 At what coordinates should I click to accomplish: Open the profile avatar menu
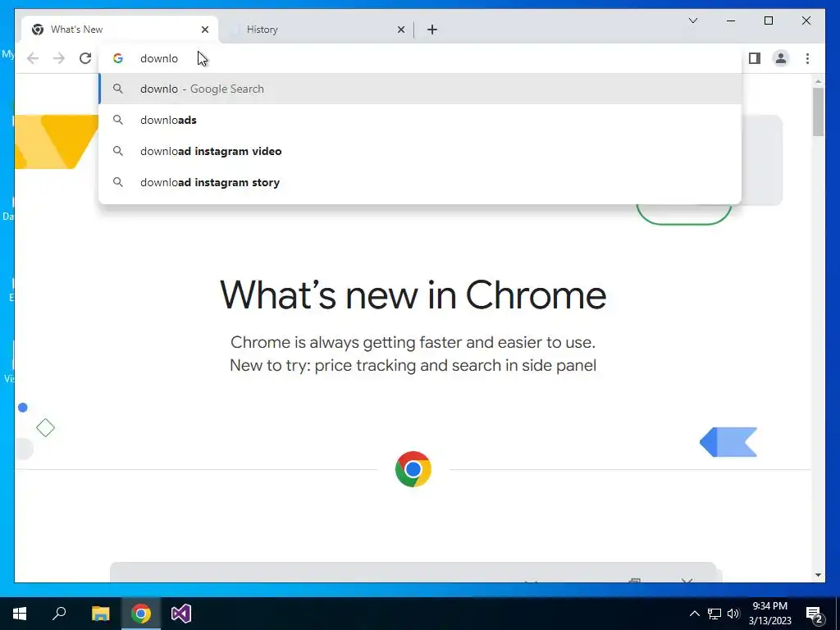point(781,58)
